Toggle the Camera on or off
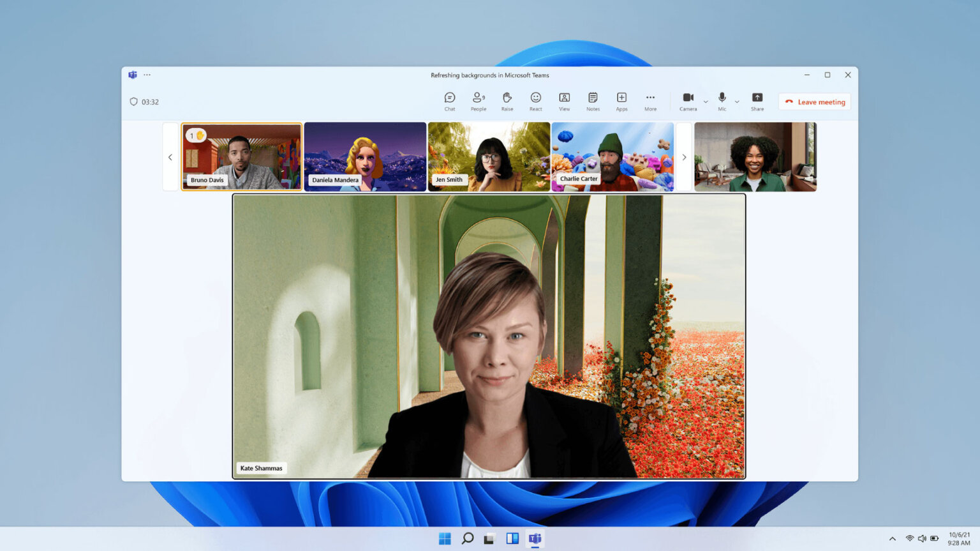Image resolution: width=980 pixels, height=551 pixels. pos(688,100)
